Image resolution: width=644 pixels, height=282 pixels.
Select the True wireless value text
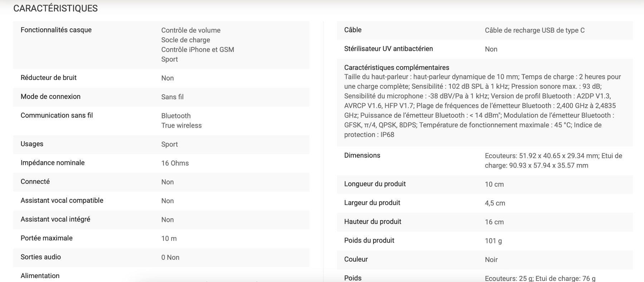[181, 125]
